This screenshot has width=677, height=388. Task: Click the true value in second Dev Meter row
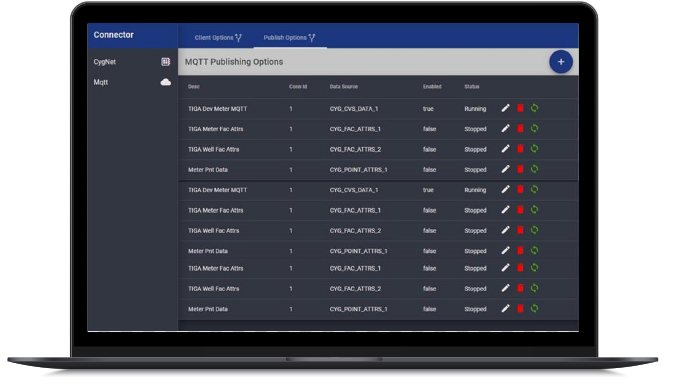pos(428,190)
